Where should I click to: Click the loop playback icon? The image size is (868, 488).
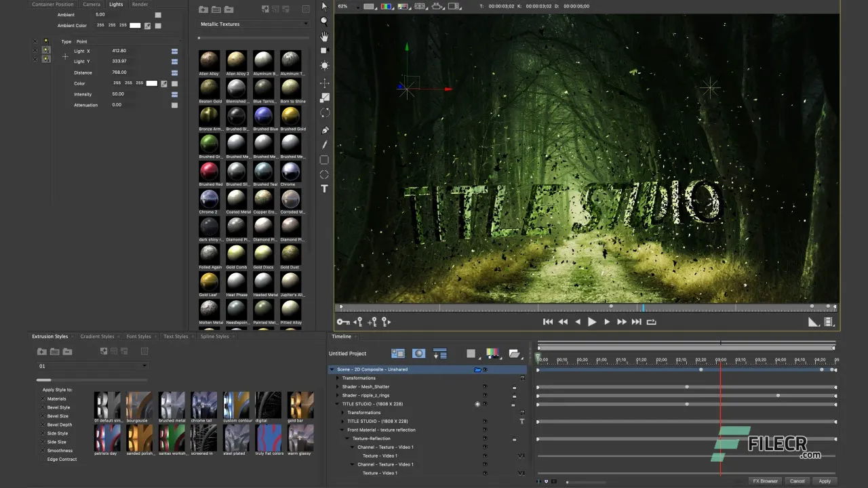click(x=652, y=322)
